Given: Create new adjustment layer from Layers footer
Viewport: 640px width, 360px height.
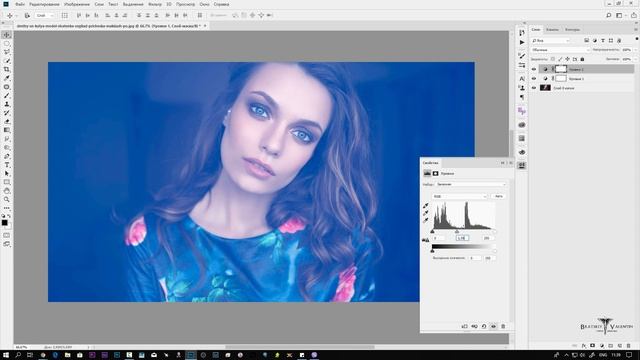Looking at the screenshot, I should [602, 345].
